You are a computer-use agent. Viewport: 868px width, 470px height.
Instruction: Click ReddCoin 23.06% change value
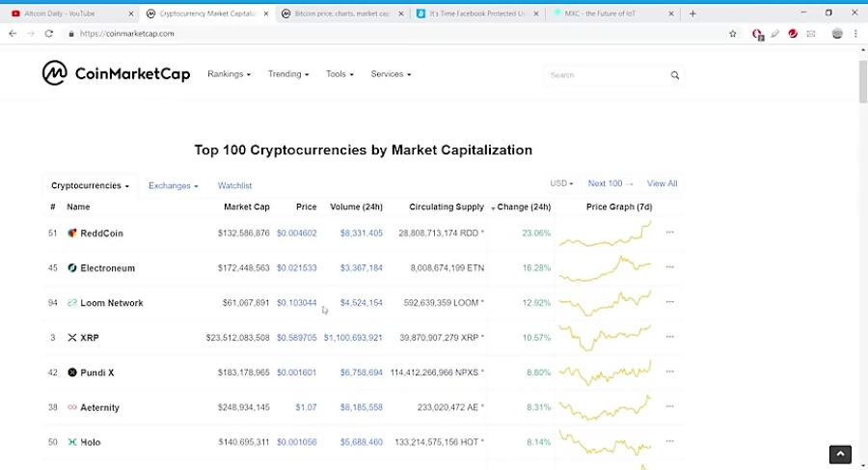[x=536, y=234]
